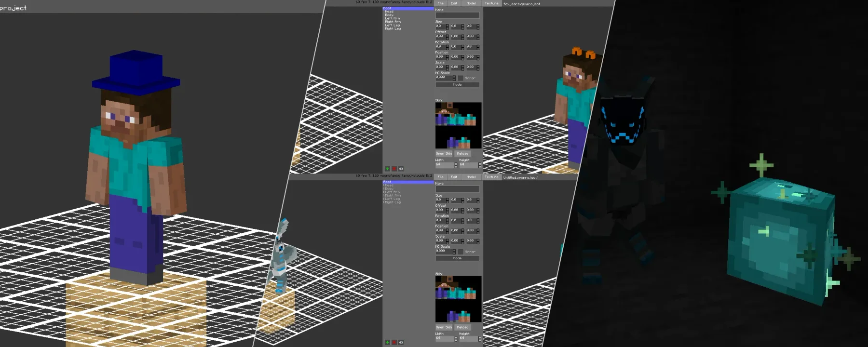
Task: Click Height stepper in Untitled editor
Action: pos(479,339)
